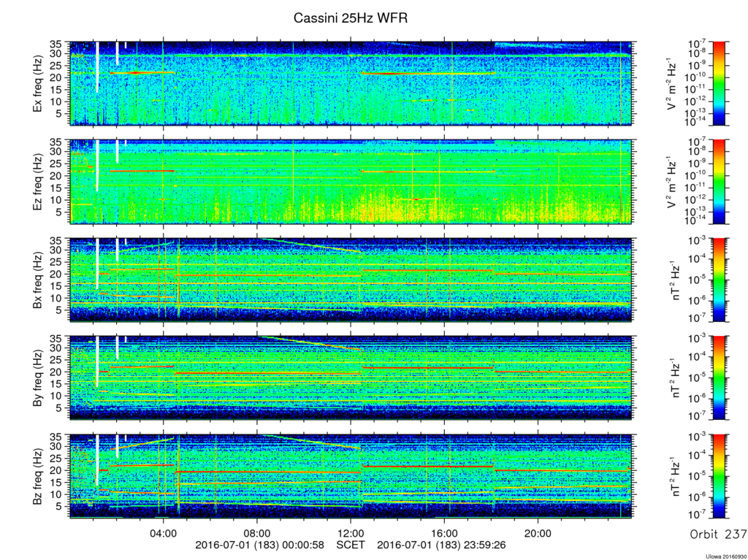Click the '5' tick on Bx freq axis
This screenshot has height=560, width=748.
[x=60, y=310]
